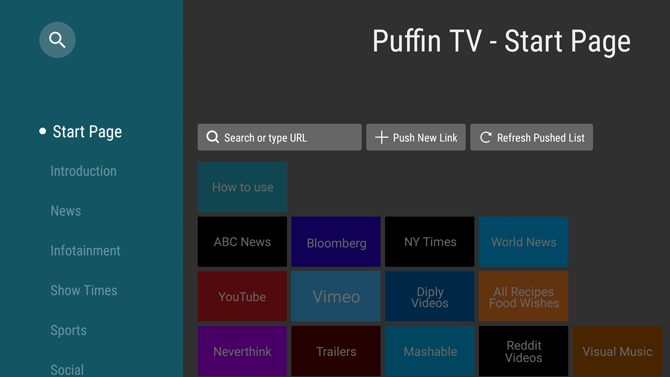Viewport: 670px width, 377px height.
Task: Click the magnifier icon inside URL bar
Action: [x=212, y=137]
